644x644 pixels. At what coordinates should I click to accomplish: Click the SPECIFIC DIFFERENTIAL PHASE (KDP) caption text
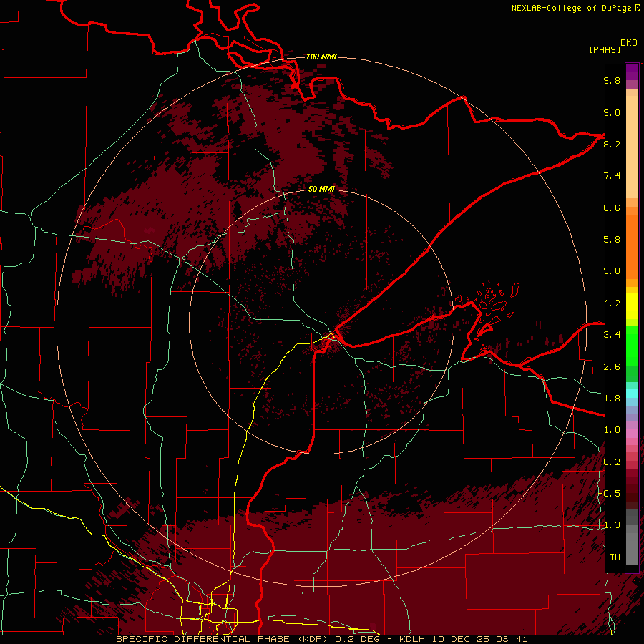(224, 639)
